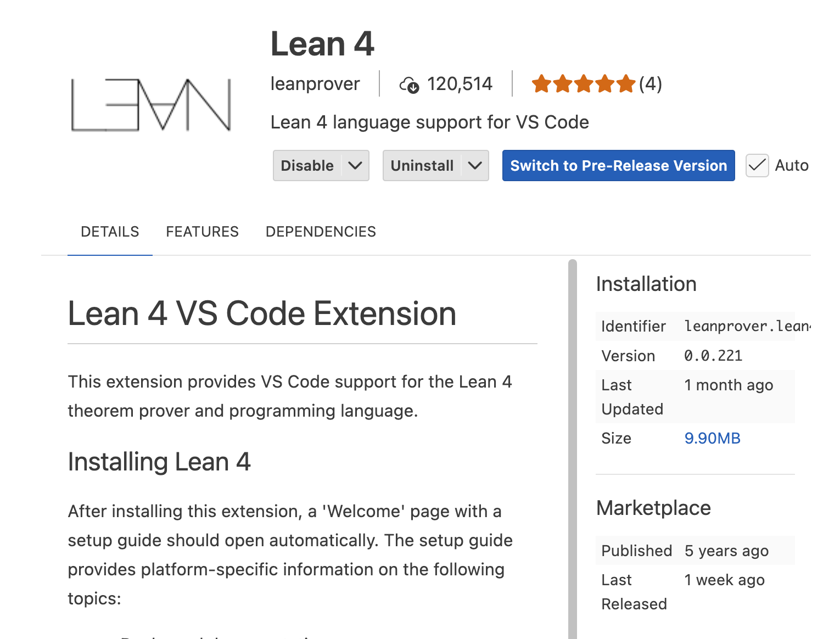The height and width of the screenshot is (639, 840).
Task: Open the Details tab
Action: (x=110, y=232)
